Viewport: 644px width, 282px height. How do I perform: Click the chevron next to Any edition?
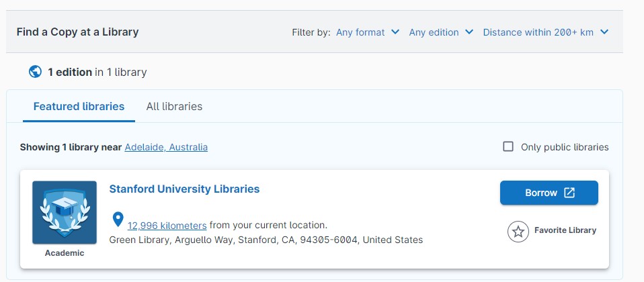469,32
